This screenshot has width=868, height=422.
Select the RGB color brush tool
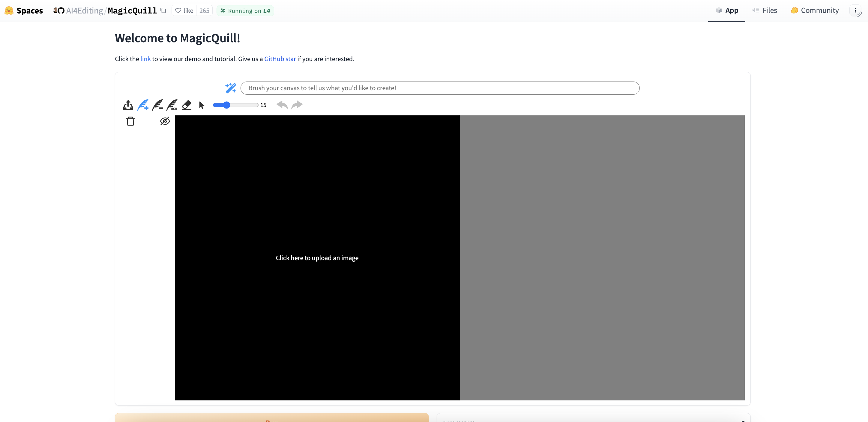pos(172,105)
